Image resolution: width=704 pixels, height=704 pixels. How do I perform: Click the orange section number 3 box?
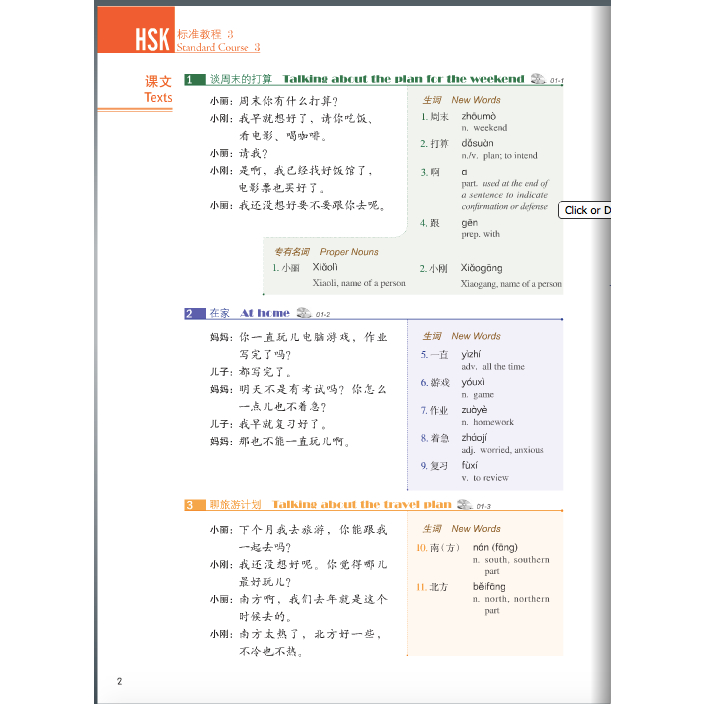[x=189, y=505]
